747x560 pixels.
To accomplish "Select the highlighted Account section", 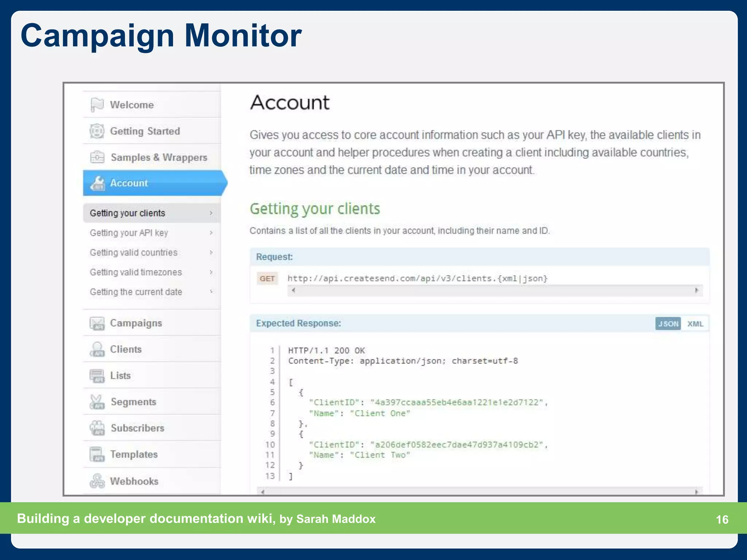I will (x=155, y=183).
